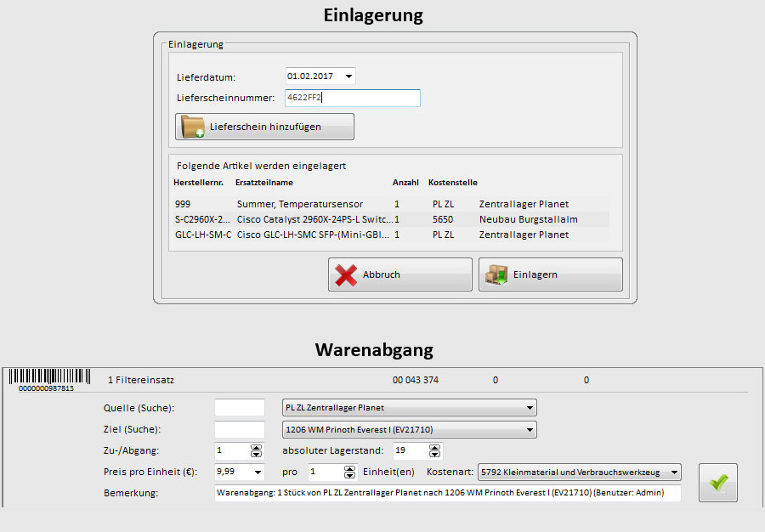Click the red X Abbruch icon
The height and width of the screenshot is (532, 765).
[x=346, y=274]
